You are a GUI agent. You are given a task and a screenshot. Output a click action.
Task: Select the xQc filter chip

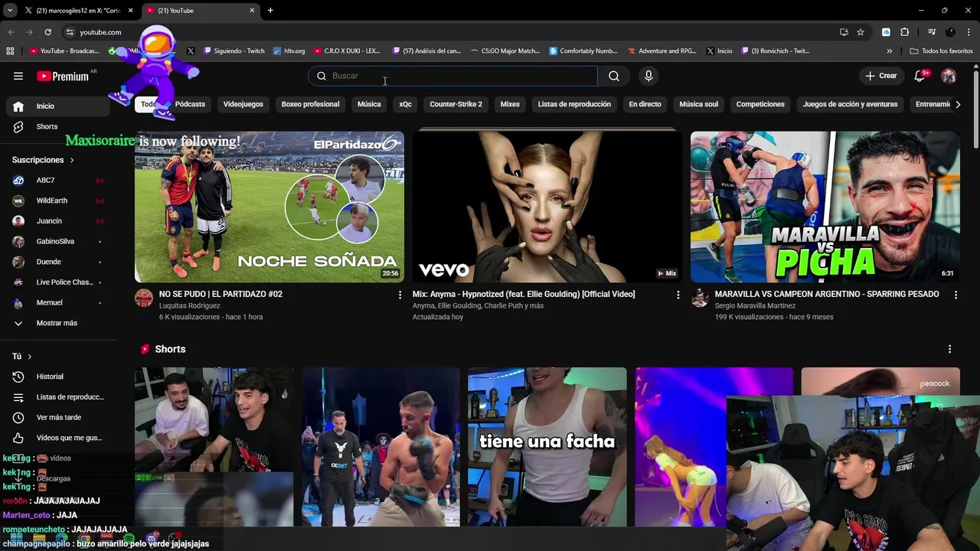(x=405, y=104)
